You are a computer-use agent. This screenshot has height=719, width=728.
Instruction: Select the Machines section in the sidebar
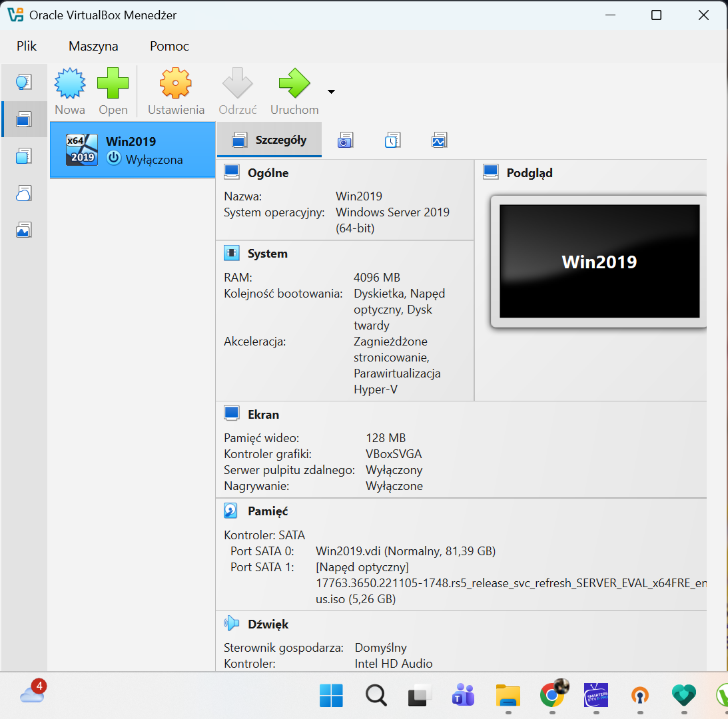pos(24,119)
